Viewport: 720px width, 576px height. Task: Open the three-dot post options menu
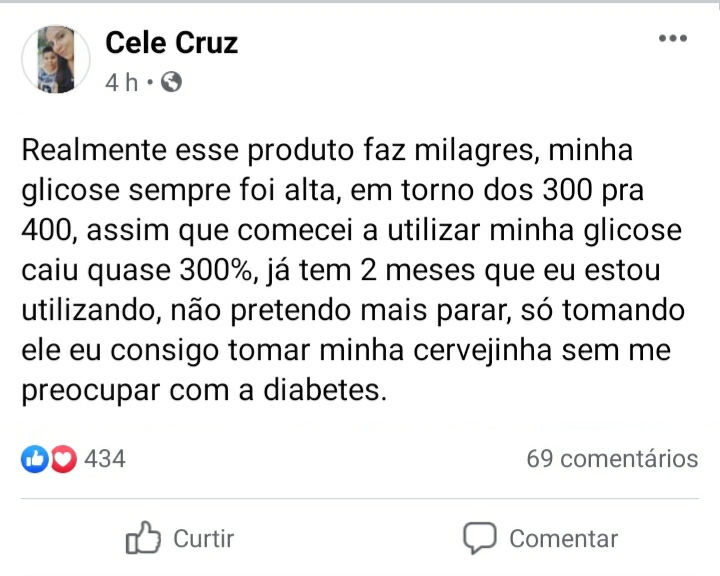(x=673, y=38)
